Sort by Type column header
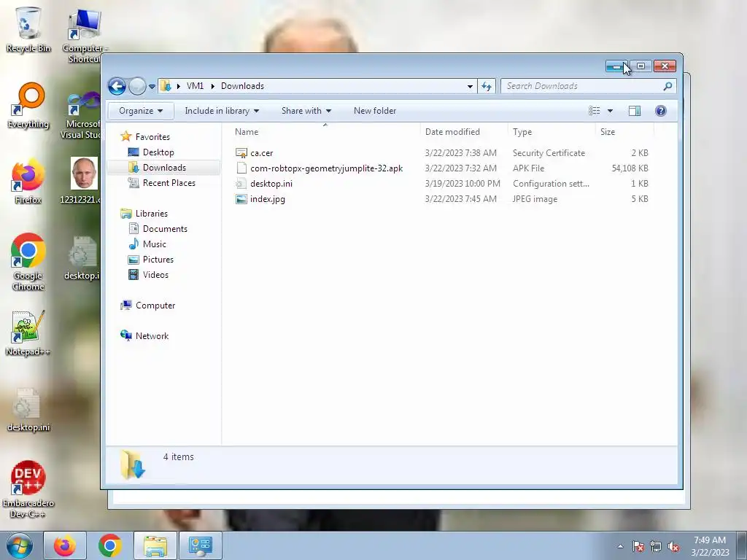 (522, 132)
